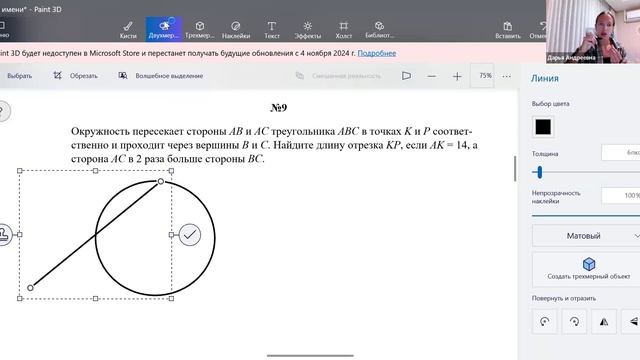This screenshot has width=640, height=360.
Task: Open the Effects (Эффекты) tab
Action: 308,29
